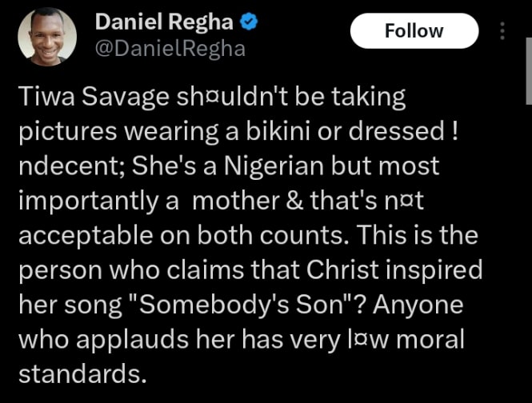Click the word "moral" in the tweet
532x403 pixels.
pyautogui.click(x=433, y=339)
